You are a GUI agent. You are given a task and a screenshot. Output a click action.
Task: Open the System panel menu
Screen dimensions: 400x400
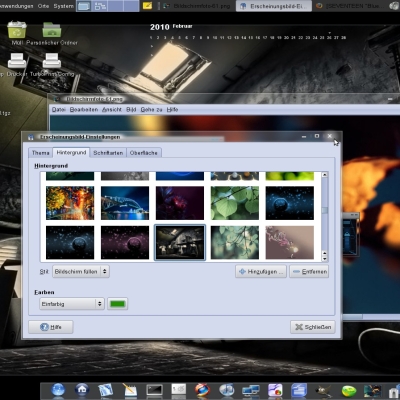(63, 6)
